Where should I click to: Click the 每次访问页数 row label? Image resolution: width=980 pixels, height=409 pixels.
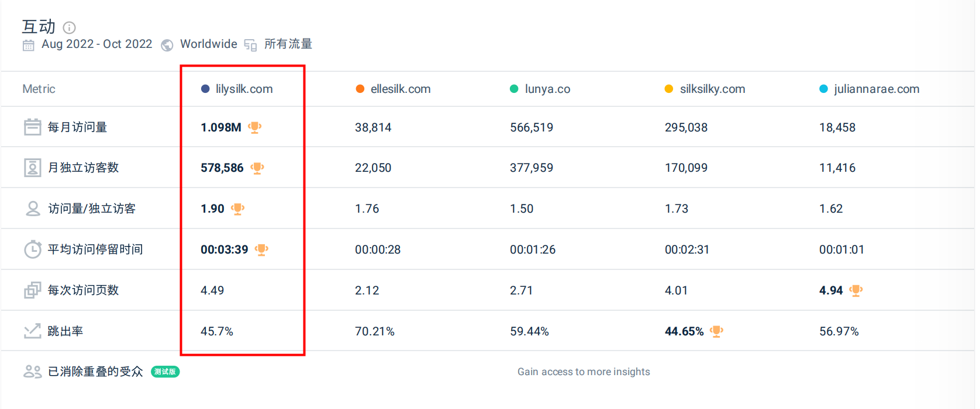pyautogui.click(x=83, y=290)
